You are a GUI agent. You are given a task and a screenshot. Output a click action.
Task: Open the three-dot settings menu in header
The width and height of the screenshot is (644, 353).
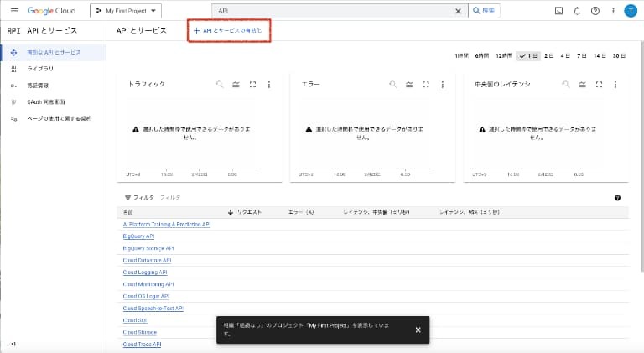pos(612,10)
